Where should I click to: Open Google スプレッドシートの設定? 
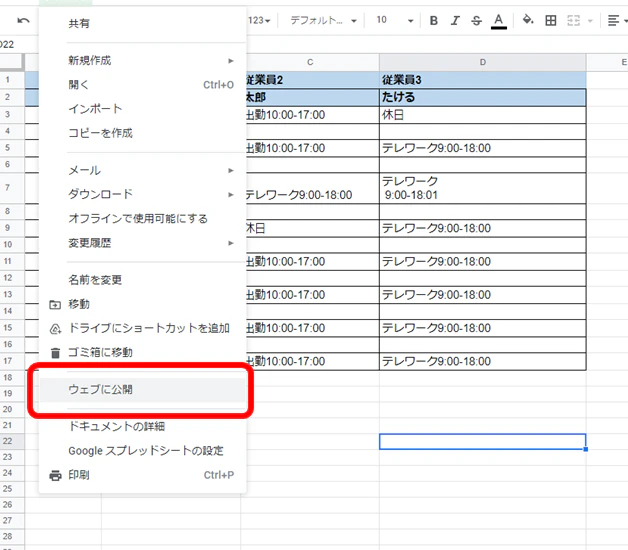(x=143, y=451)
